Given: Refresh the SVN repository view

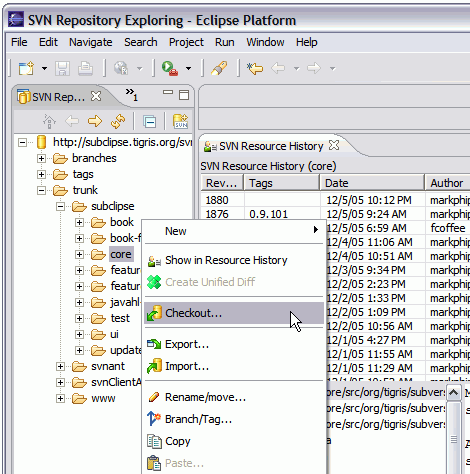Looking at the screenshot, I should click(118, 121).
